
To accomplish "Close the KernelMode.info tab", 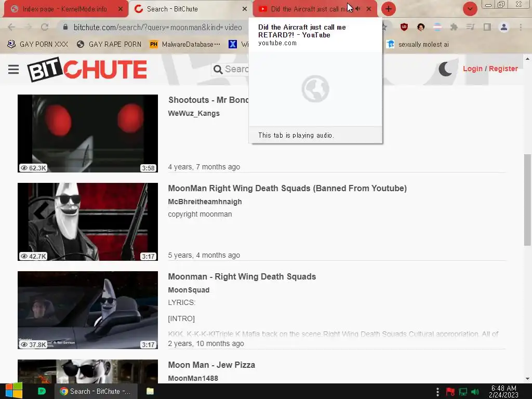I will pos(120,9).
